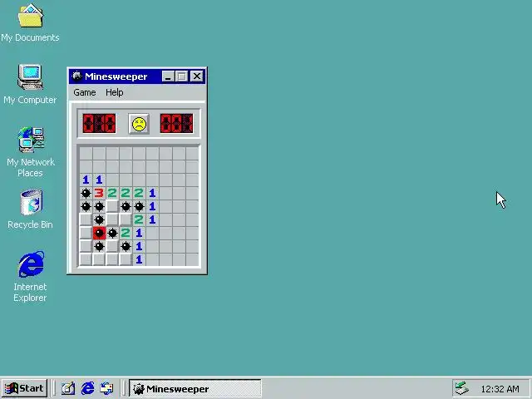Select the My Computer desktop icon
Viewport: 532px width, 399px height.
[30, 85]
